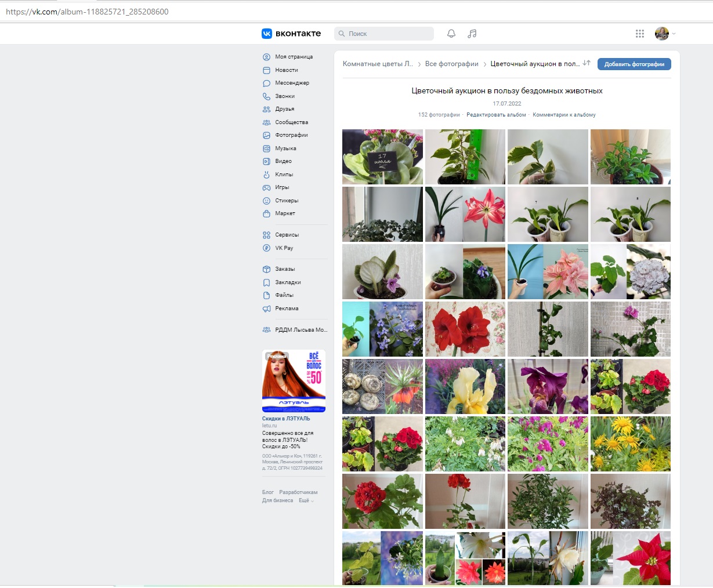This screenshot has height=588, width=713.
Task: Click the browser address bar URL
Action: coord(87,12)
